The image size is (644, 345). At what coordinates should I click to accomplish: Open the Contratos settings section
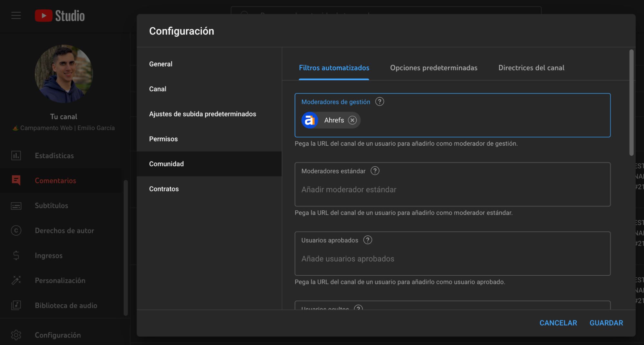click(x=164, y=189)
